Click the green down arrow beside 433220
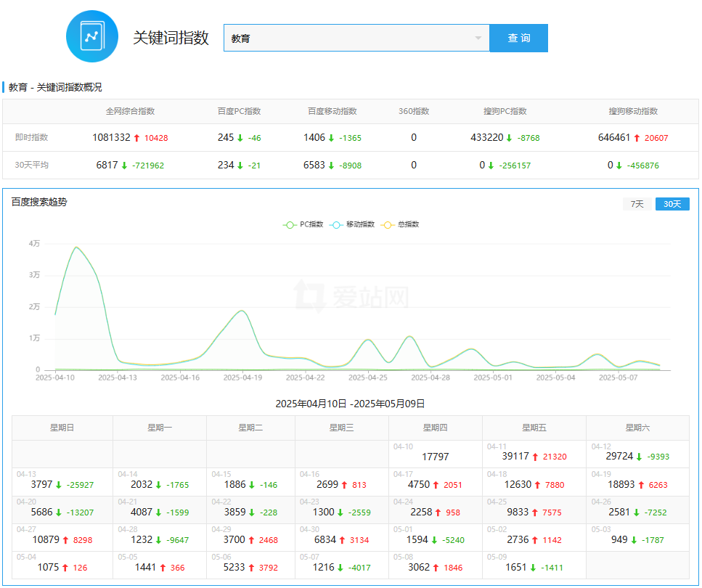This screenshot has height=588, width=702. (510, 138)
